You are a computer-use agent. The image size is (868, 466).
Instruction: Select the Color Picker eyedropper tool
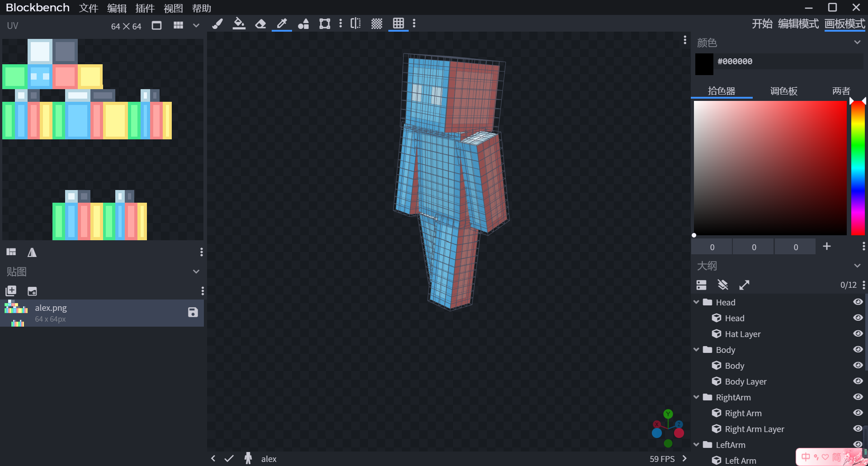coord(282,24)
